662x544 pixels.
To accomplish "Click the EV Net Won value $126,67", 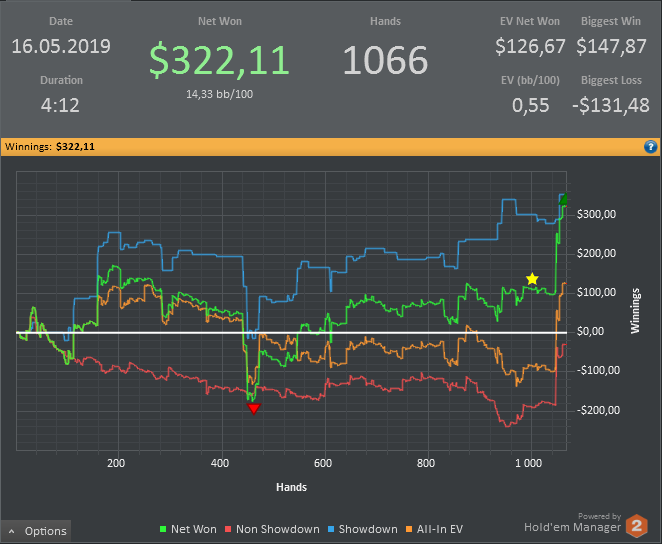I will coord(530,46).
